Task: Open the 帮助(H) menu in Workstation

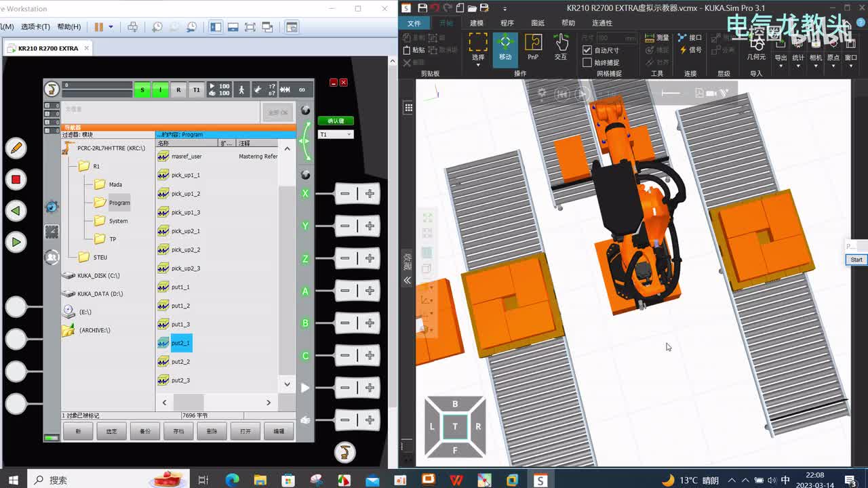Action: point(69,27)
